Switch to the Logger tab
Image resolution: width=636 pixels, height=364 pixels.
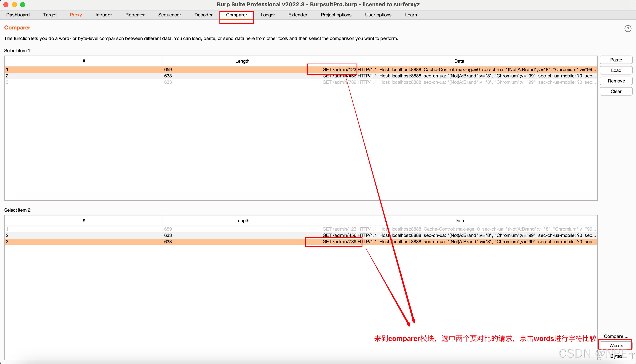point(267,15)
